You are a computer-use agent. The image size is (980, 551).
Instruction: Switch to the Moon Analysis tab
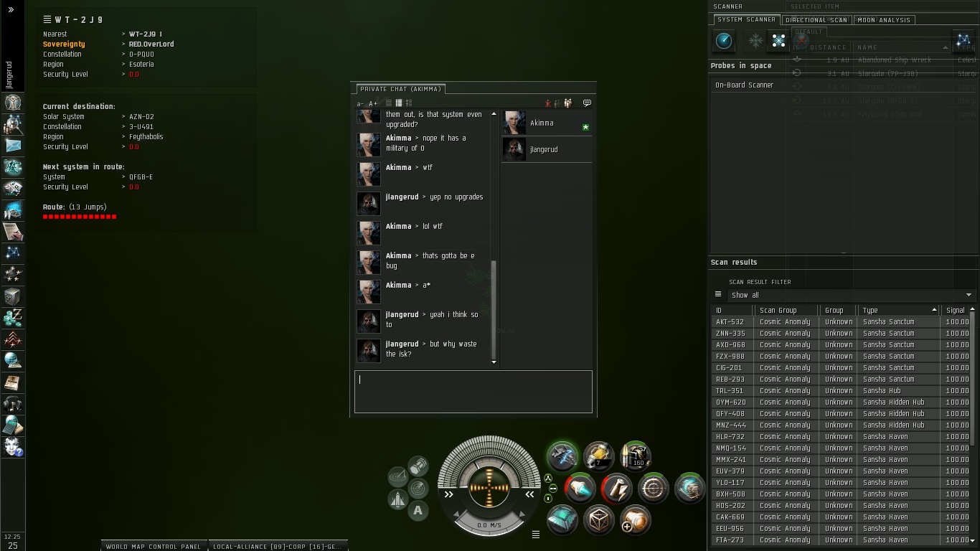(x=884, y=20)
